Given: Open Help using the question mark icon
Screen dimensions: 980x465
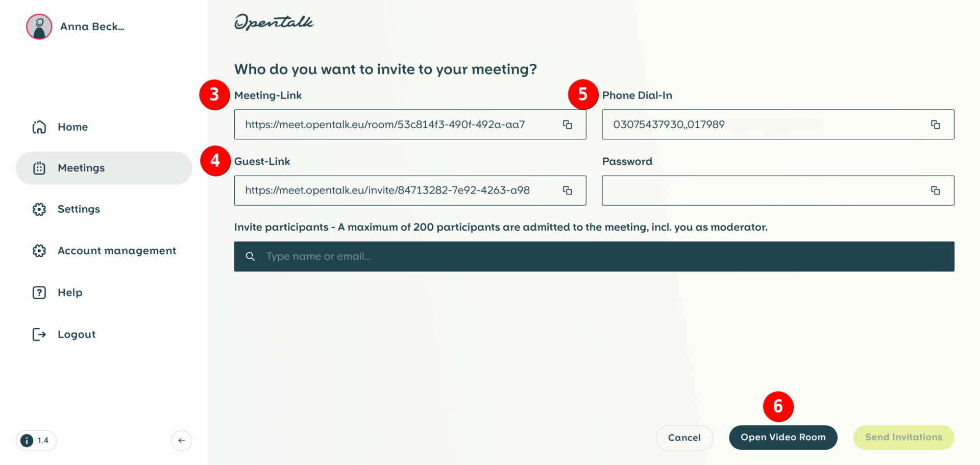Looking at the screenshot, I should 39,292.
